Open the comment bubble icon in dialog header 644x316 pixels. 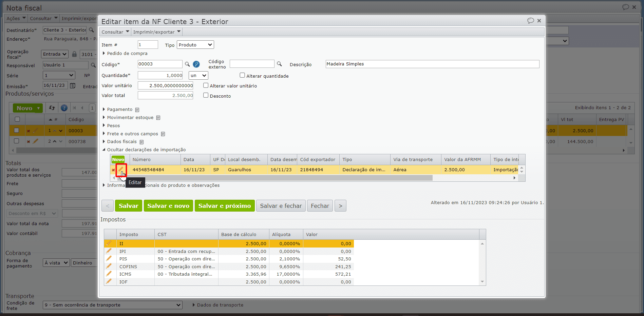tap(530, 21)
